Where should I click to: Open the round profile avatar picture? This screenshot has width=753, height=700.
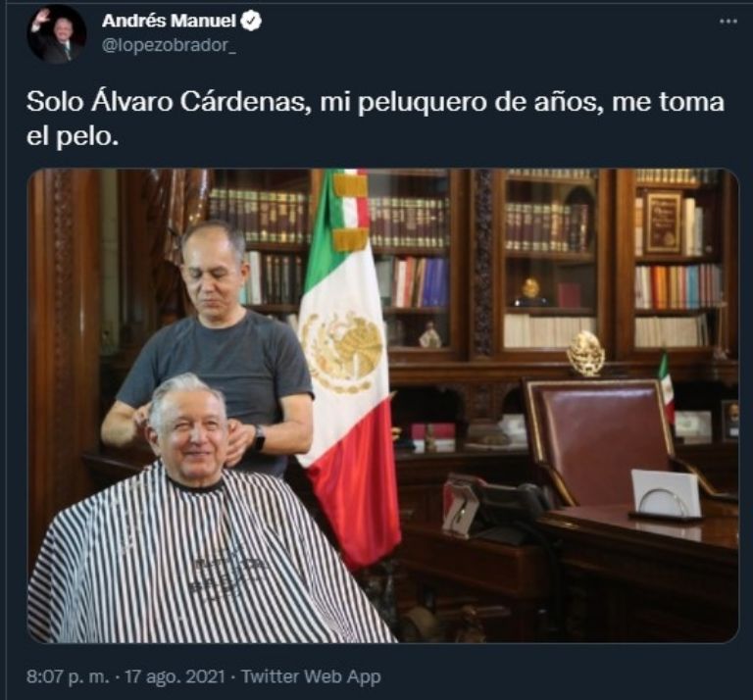(57, 34)
